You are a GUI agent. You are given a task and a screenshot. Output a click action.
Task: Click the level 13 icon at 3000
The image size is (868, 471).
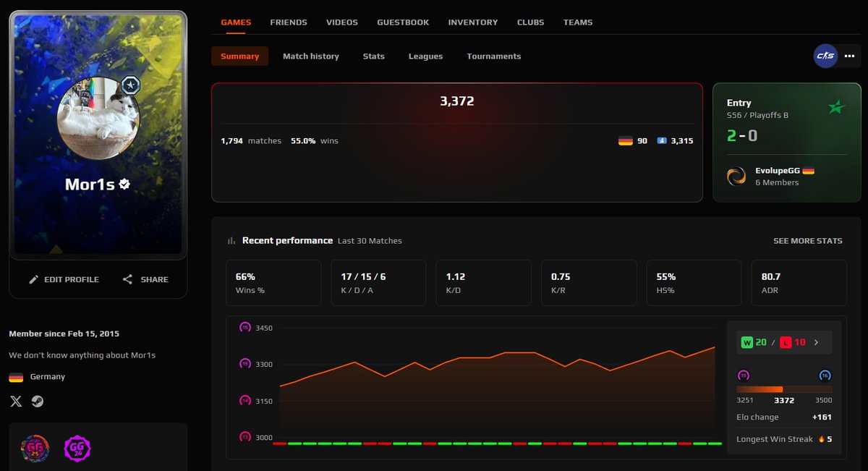click(244, 437)
